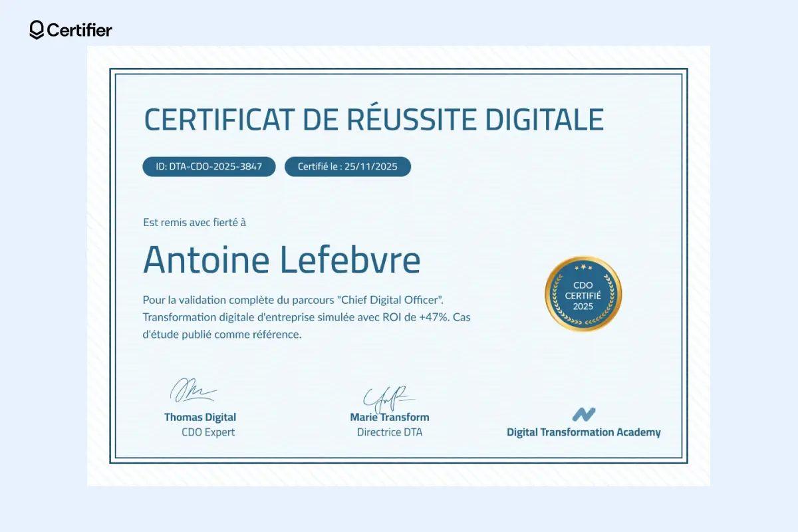Click Digital Transformation Academy name text

(583, 431)
